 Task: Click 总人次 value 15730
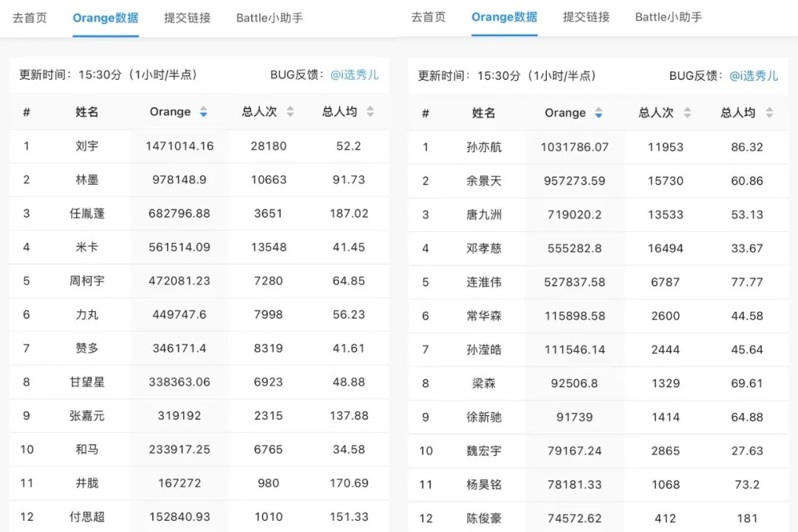(666, 181)
